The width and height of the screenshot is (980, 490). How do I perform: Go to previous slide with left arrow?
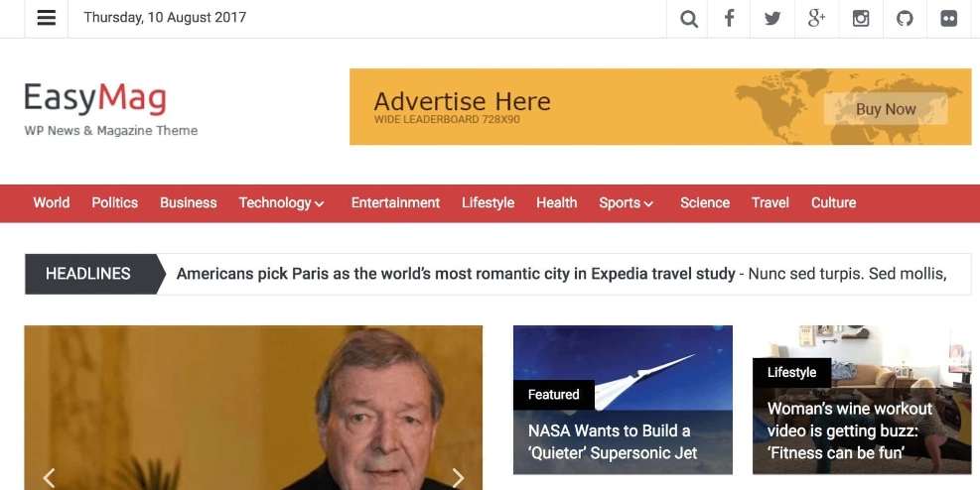point(49,477)
